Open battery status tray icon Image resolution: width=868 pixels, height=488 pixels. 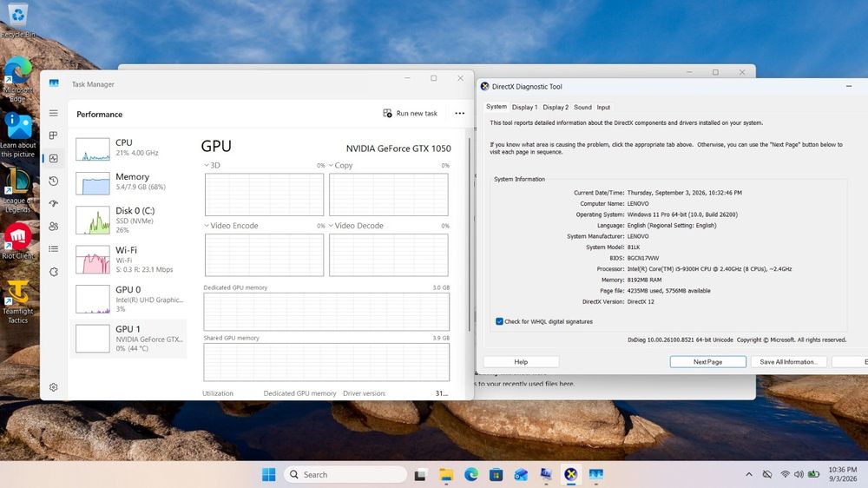pyautogui.click(x=813, y=475)
